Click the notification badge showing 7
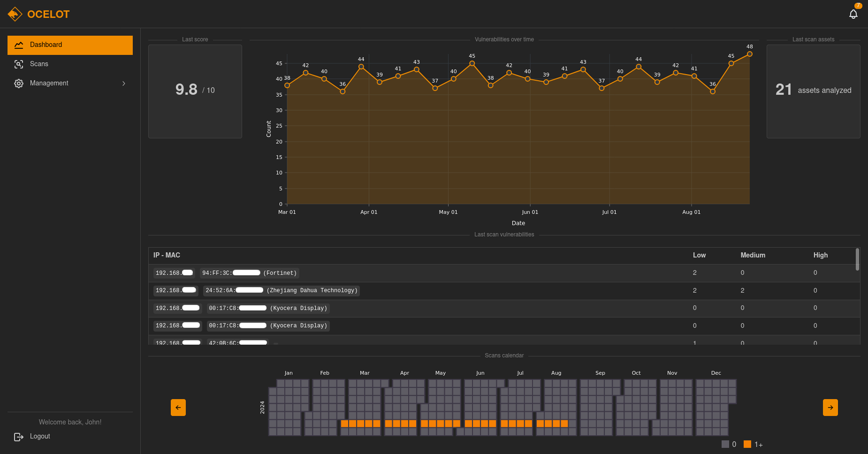The width and height of the screenshot is (868, 454). pyautogui.click(x=858, y=6)
